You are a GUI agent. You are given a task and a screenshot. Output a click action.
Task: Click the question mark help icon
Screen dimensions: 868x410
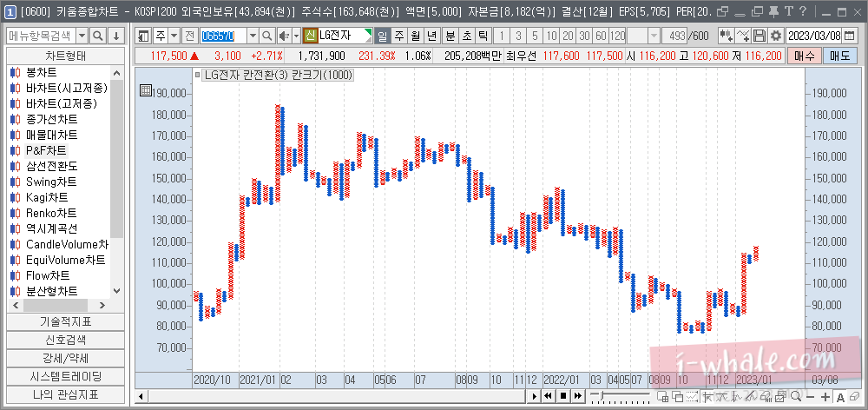pos(803,11)
